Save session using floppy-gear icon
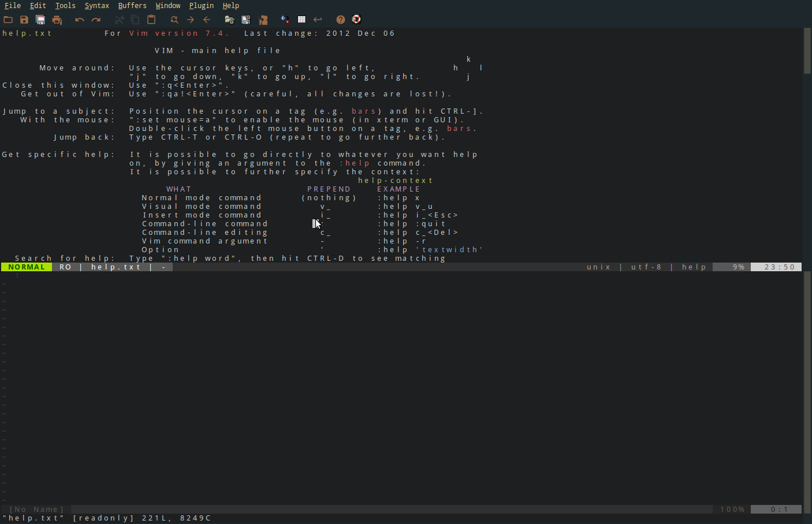The width and height of the screenshot is (812, 524). coord(246,20)
